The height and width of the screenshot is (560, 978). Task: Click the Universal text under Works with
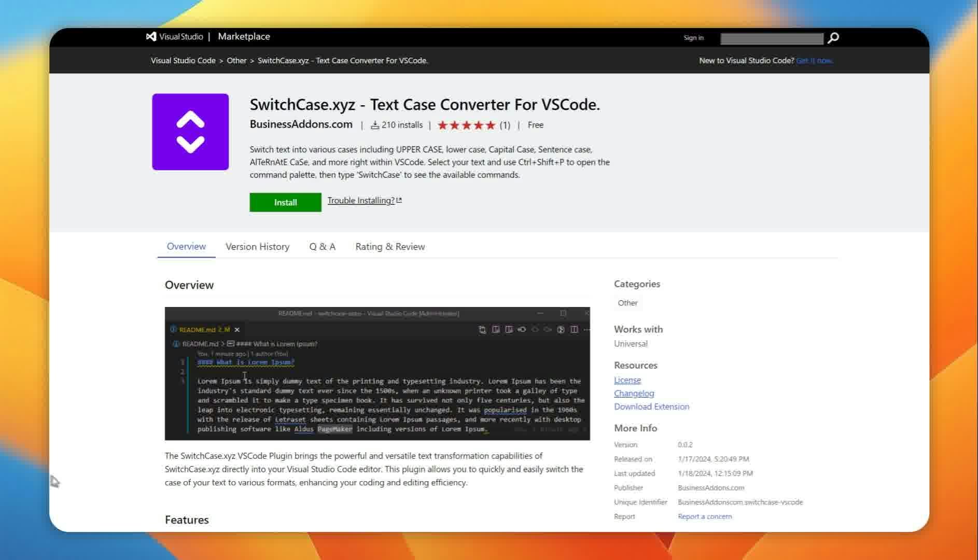[631, 344]
